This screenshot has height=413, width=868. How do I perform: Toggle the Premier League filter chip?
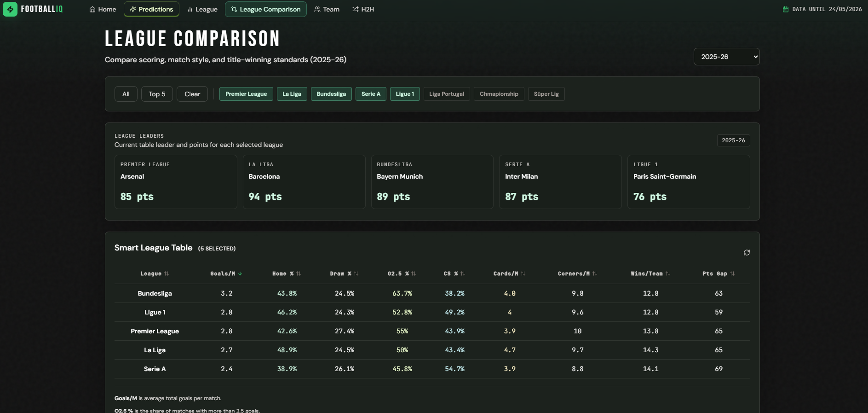tap(246, 94)
